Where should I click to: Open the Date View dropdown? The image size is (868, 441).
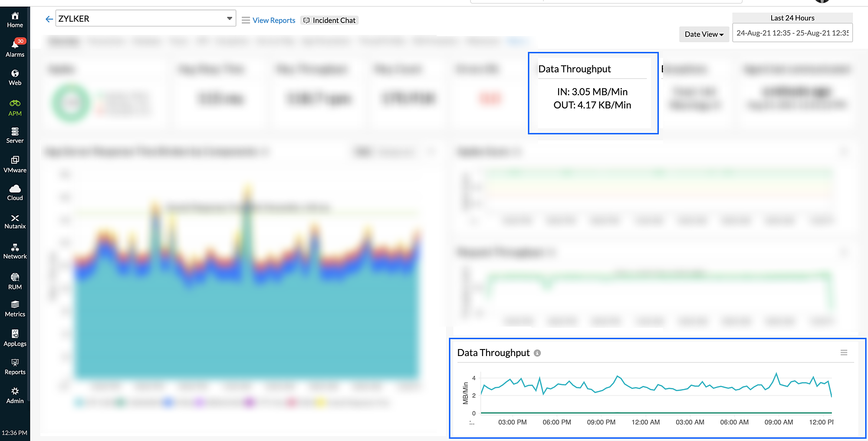pyautogui.click(x=704, y=34)
